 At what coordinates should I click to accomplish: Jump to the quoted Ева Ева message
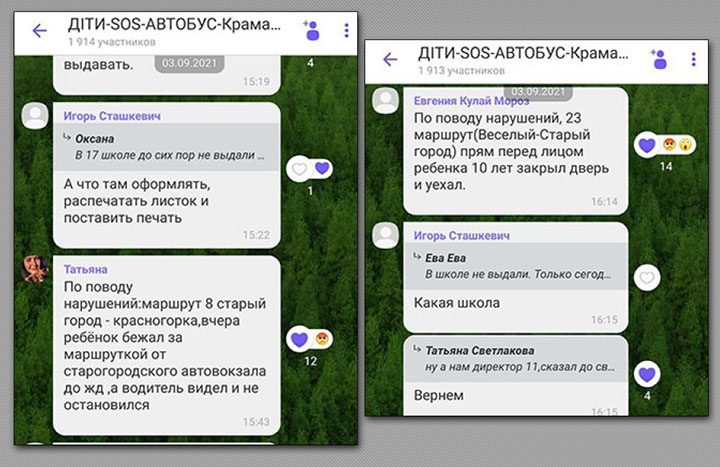coord(516,265)
